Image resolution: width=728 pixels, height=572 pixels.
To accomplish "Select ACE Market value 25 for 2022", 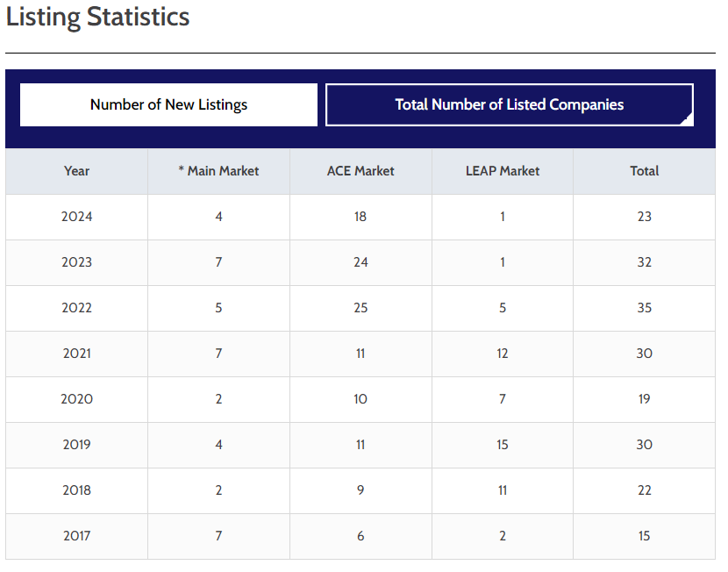I will 360,308.
